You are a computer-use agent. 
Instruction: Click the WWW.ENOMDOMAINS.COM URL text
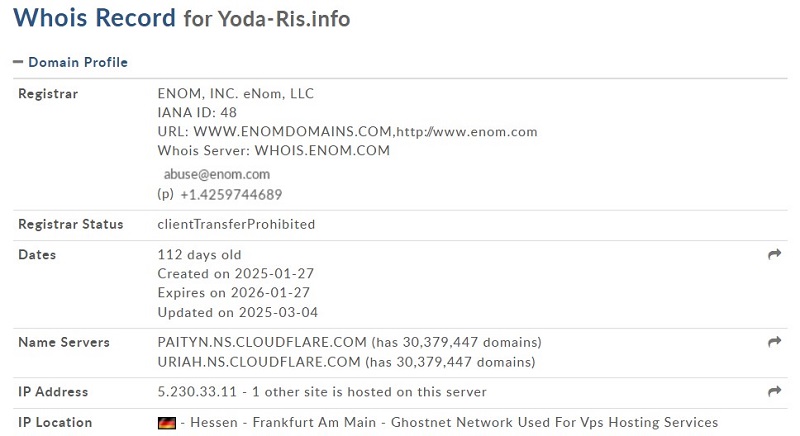(x=292, y=132)
